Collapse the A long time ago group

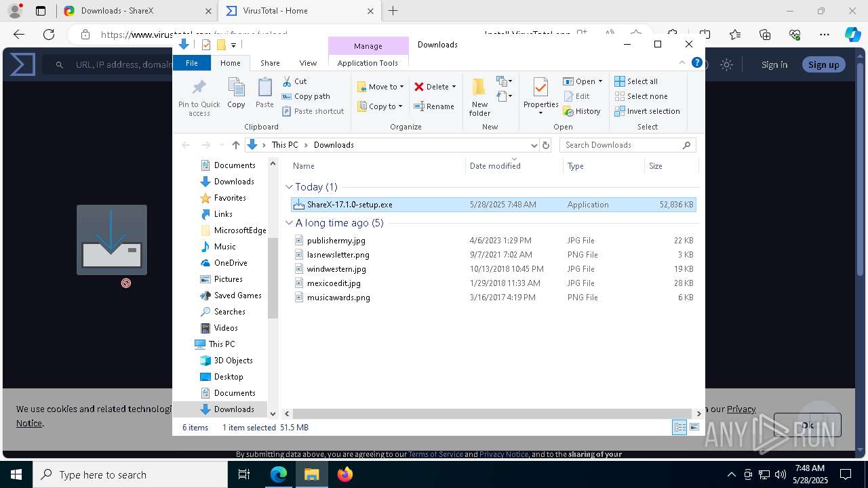[x=290, y=223]
